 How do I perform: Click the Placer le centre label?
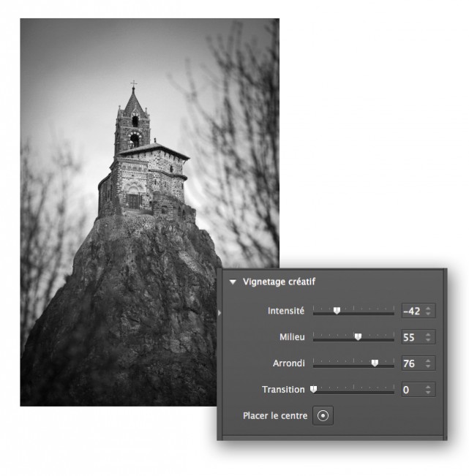pyautogui.click(x=275, y=415)
